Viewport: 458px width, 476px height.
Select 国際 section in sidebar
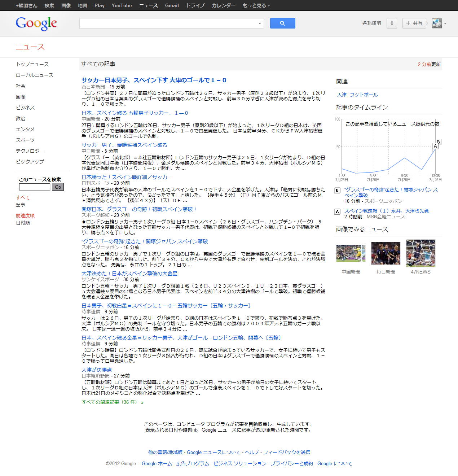pos(21,97)
